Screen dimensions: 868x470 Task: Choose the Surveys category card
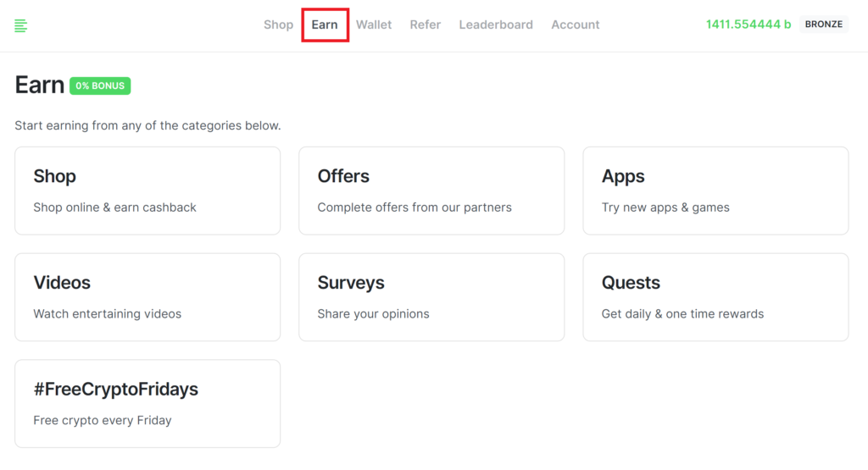431,297
